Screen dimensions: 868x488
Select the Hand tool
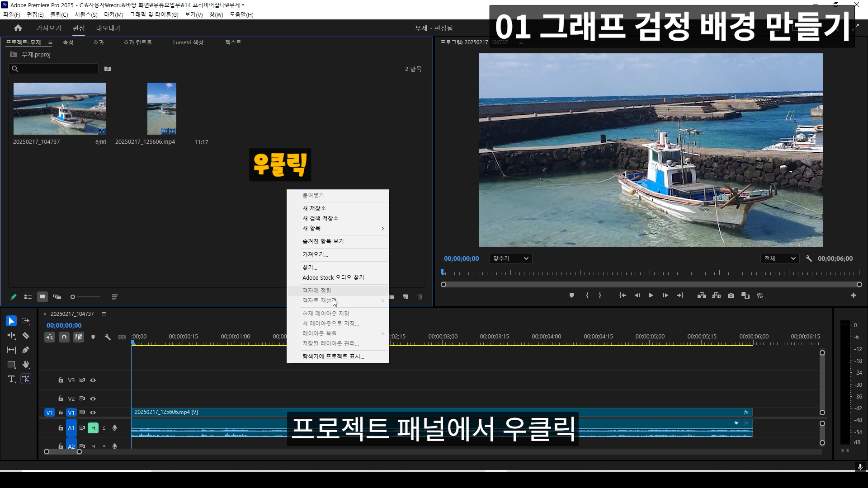(x=26, y=364)
